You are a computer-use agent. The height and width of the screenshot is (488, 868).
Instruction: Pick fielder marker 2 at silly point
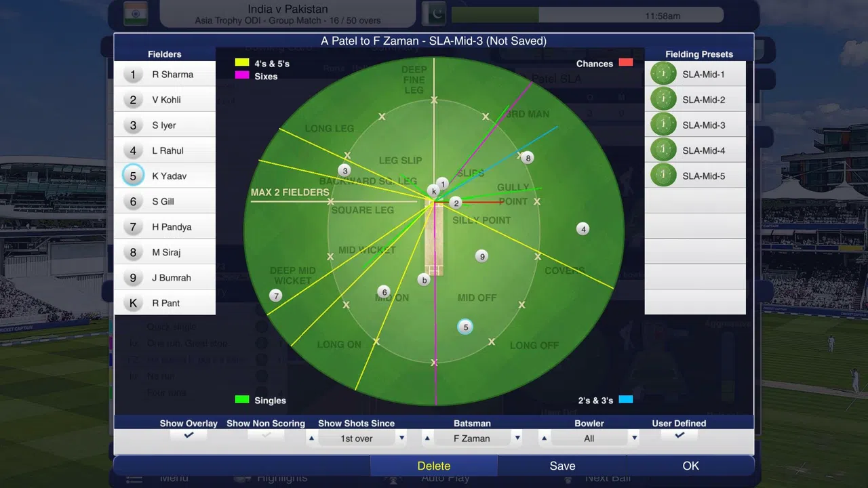[x=456, y=203]
